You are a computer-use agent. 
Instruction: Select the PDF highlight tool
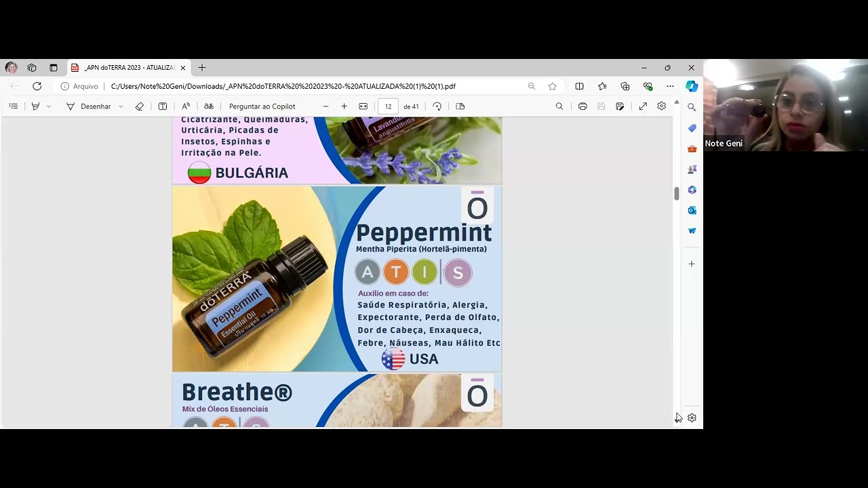35,106
